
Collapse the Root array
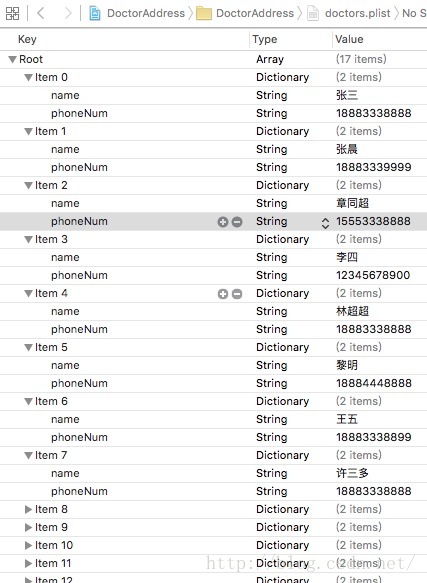12,59
